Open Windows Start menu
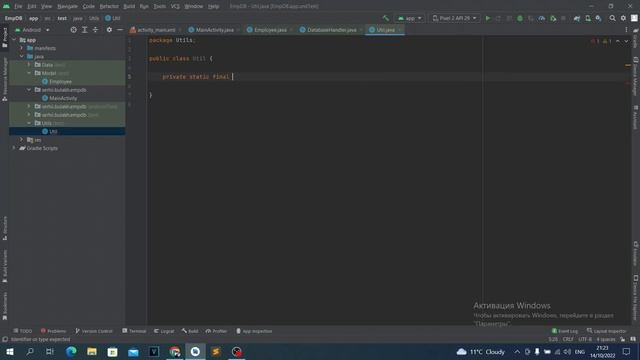 9,351
